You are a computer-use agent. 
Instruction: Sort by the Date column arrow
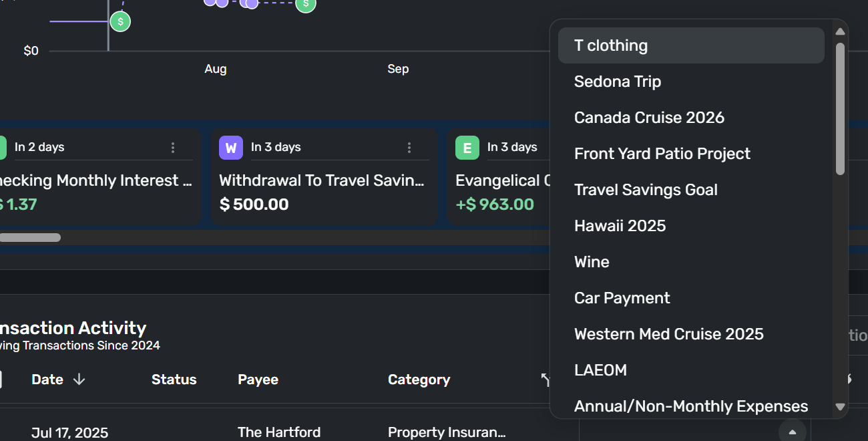(79, 380)
